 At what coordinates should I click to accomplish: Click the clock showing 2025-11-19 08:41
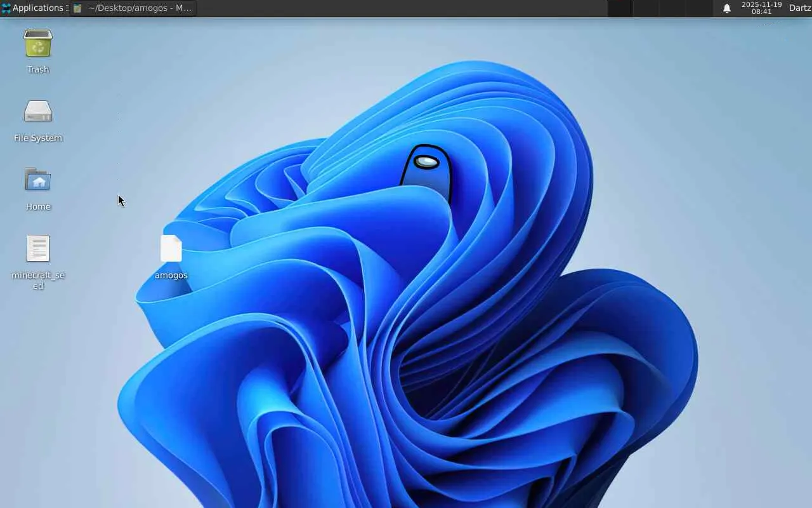tap(761, 8)
